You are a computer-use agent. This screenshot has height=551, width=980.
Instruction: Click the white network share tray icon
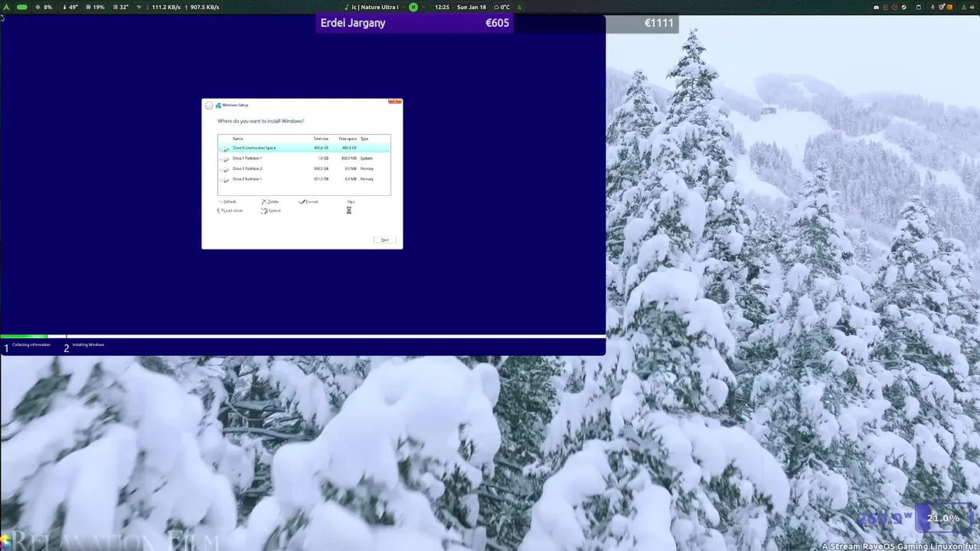[x=972, y=7]
